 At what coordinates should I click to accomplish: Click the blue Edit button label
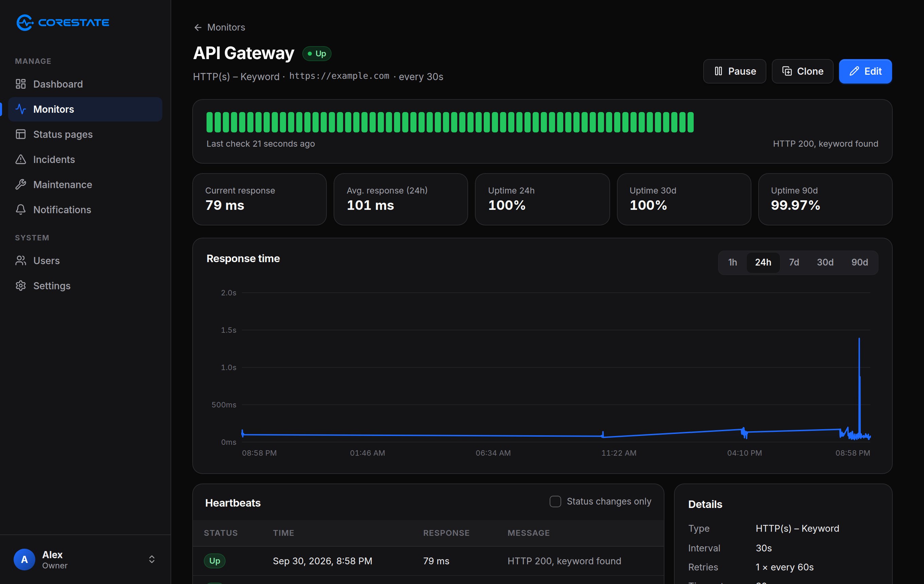pyautogui.click(x=873, y=71)
